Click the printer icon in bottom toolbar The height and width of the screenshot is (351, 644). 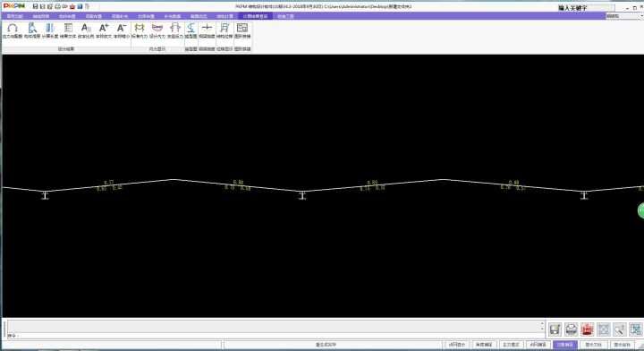coord(571,329)
